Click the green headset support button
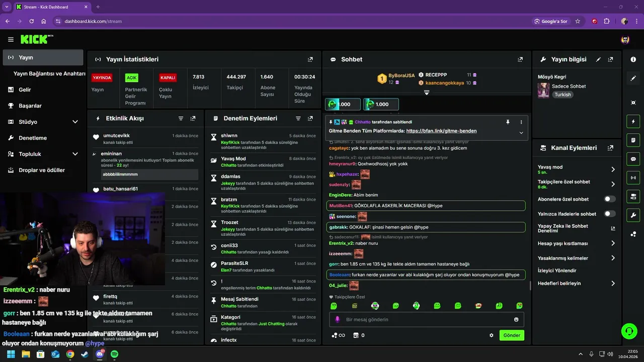Image resolution: width=644 pixels, height=362 pixels. pyautogui.click(x=629, y=331)
